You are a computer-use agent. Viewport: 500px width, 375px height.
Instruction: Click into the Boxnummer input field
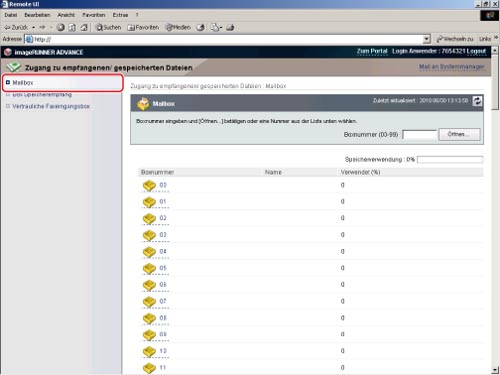tap(420, 135)
